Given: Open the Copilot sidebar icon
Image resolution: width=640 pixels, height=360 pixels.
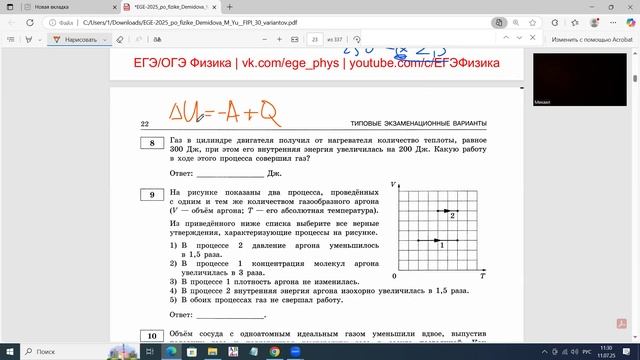Looking at the screenshot, I should (631, 23).
